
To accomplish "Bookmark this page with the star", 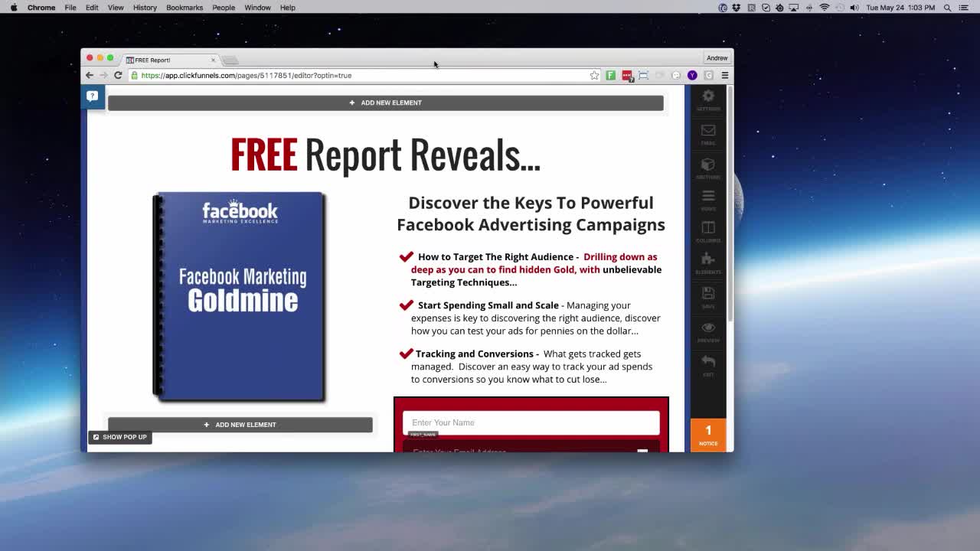I will (594, 75).
